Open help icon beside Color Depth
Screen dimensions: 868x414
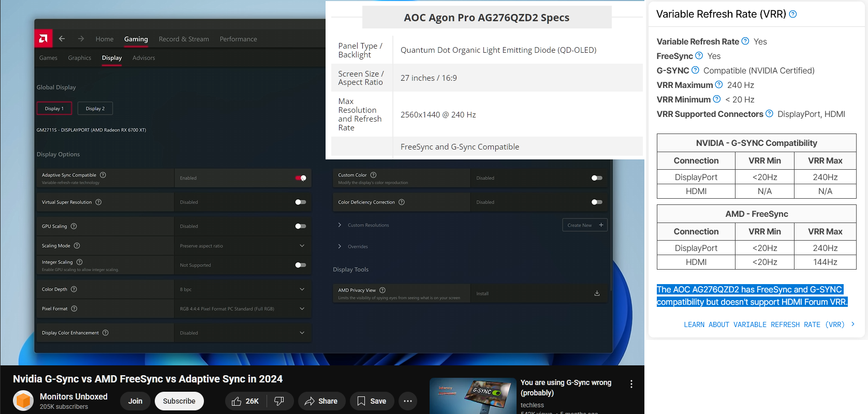pyautogui.click(x=73, y=289)
